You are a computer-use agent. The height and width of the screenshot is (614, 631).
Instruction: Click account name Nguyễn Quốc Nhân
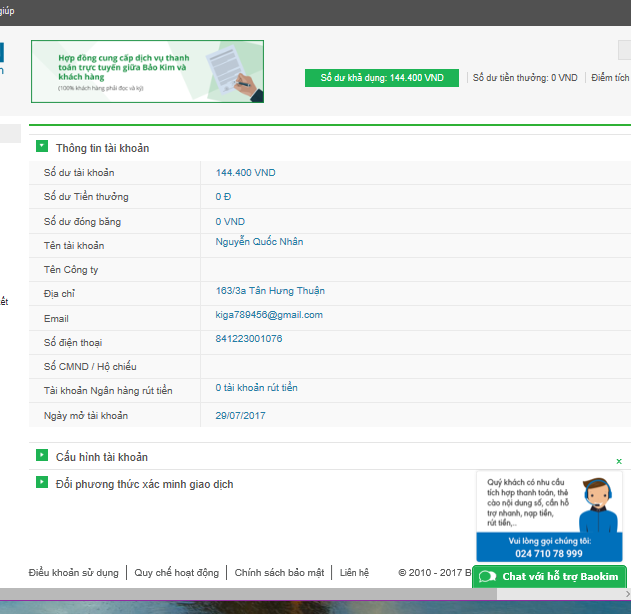(x=259, y=242)
